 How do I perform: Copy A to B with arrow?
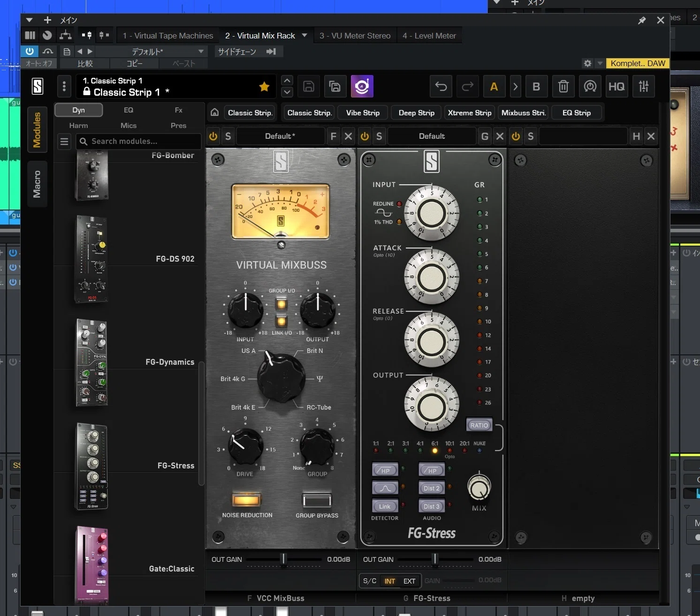tap(515, 86)
